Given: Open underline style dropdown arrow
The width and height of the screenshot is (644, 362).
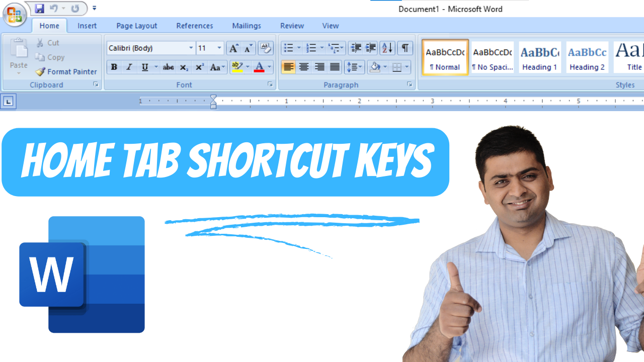Looking at the screenshot, I should [x=156, y=67].
